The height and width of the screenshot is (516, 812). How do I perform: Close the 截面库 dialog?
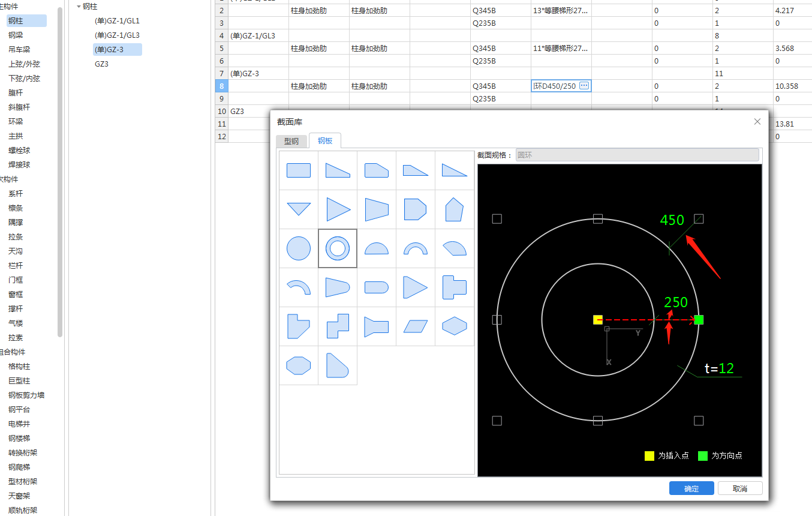(757, 121)
